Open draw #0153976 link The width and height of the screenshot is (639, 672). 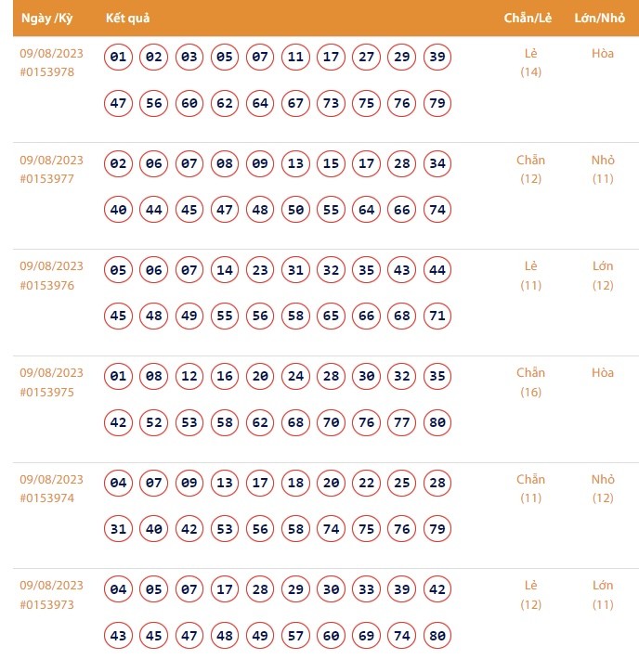[x=46, y=285]
